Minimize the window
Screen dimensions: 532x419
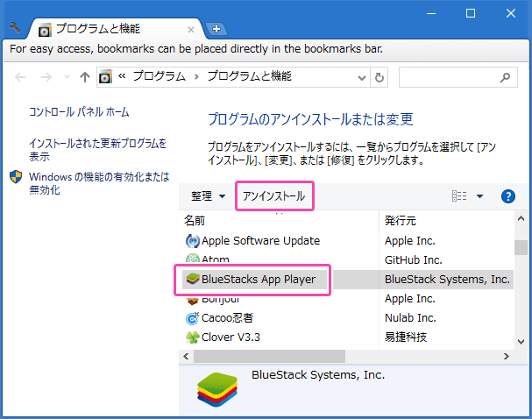(431, 13)
